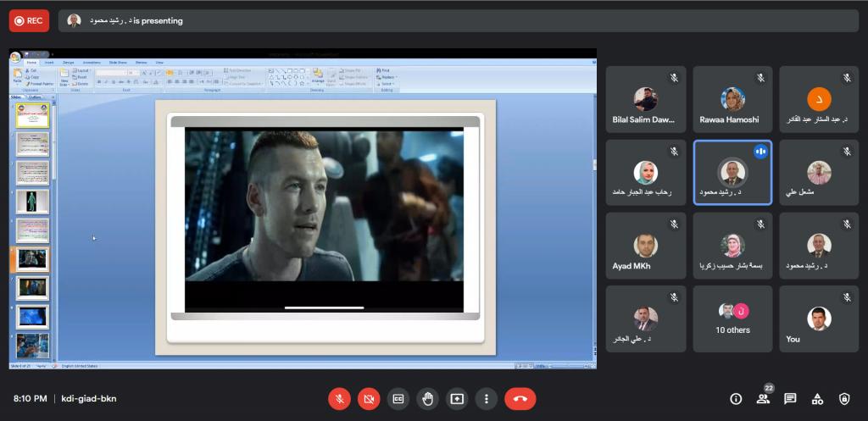
Task: Click the present now screen icon
Action: (457, 399)
